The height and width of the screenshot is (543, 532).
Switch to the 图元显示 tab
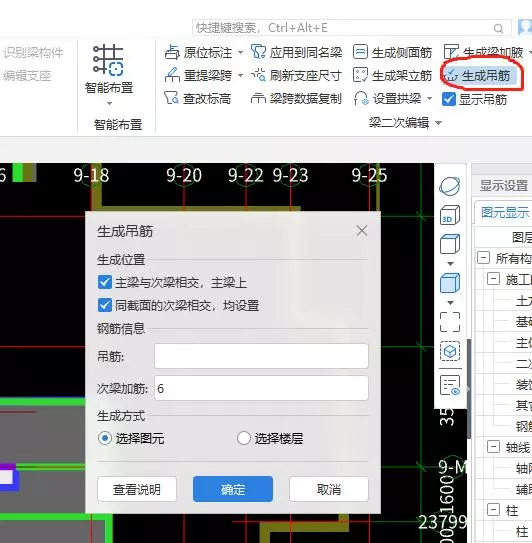(505, 212)
